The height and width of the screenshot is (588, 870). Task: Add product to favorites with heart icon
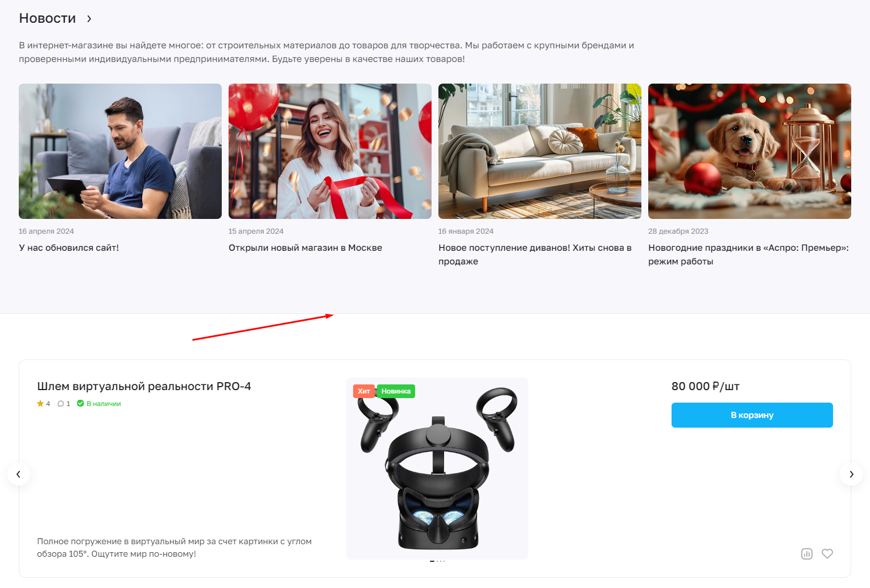(x=827, y=554)
